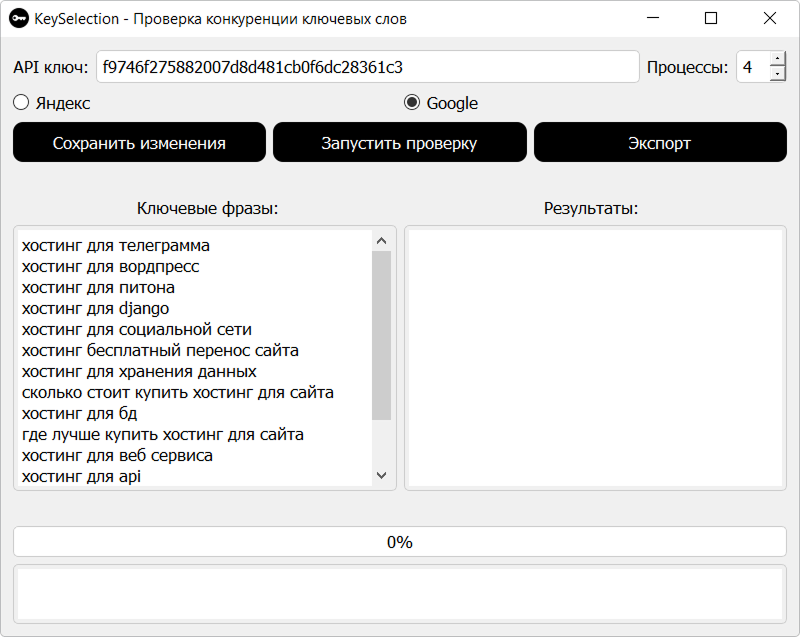Click the phrase 'хостинг для телеграмма'
The height and width of the screenshot is (637, 800).
coord(115,246)
